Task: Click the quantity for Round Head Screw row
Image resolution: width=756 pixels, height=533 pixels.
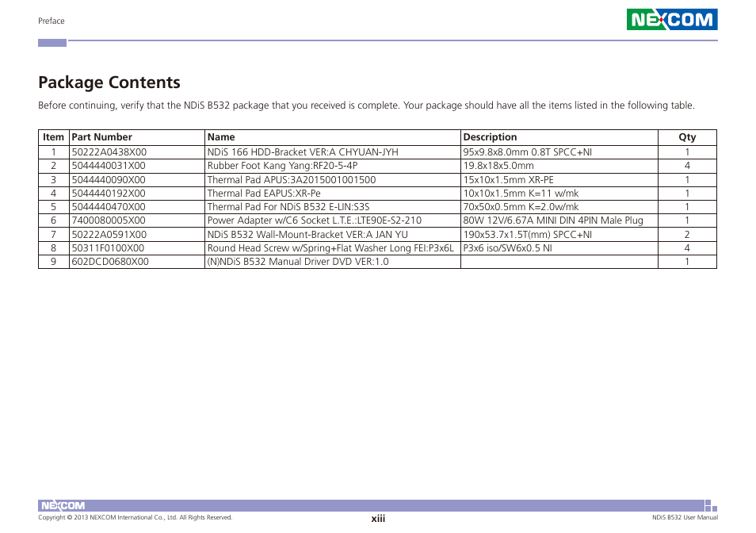Action: click(687, 248)
